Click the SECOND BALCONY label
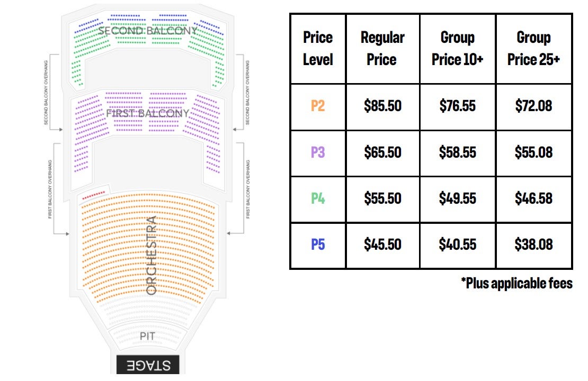The width and height of the screenshot is (588, 381). click(147, 31)
